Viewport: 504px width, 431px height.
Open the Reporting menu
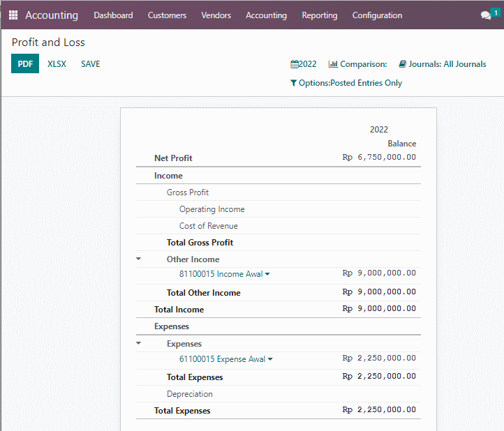click(x=320, y=15)
